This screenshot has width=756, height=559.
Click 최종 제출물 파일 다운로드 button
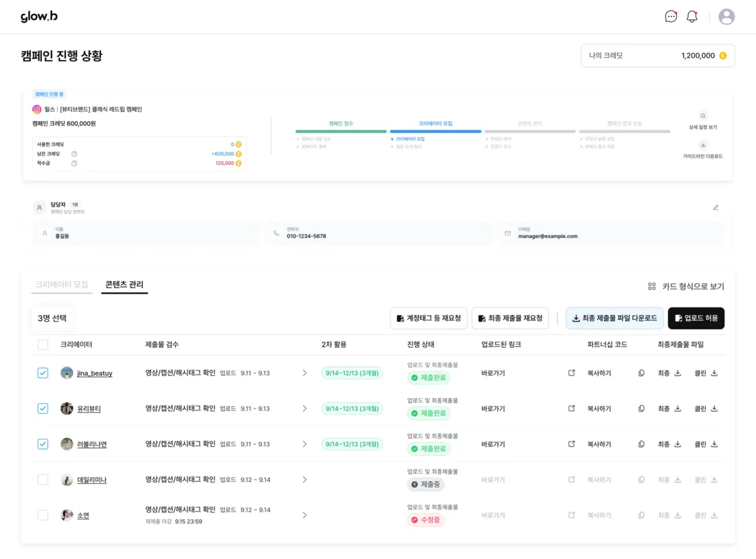click(x=614, y=318)
